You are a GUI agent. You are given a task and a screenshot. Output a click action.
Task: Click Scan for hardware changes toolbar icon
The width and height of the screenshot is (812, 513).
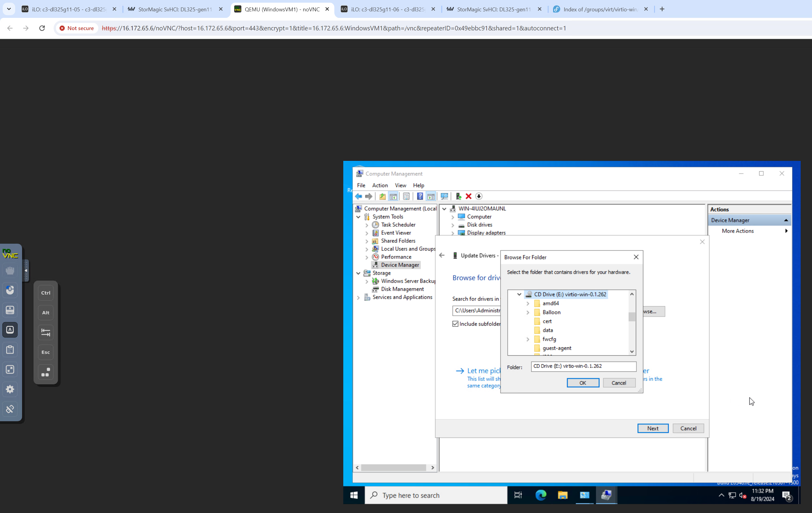click(445, 196)
